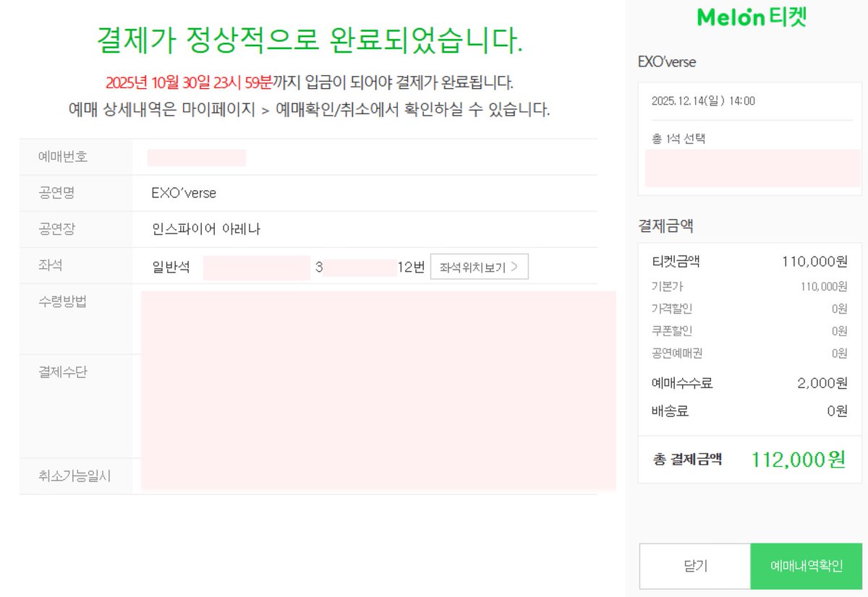
Task: Click the 닫기 close button
Action: [x=695, y=566]
